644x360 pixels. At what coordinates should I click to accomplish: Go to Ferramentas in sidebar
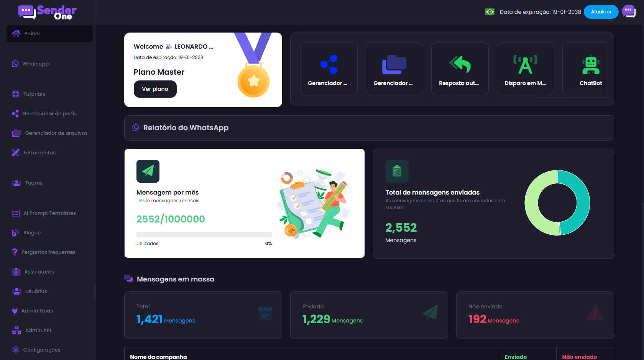[x=39, y=153]
